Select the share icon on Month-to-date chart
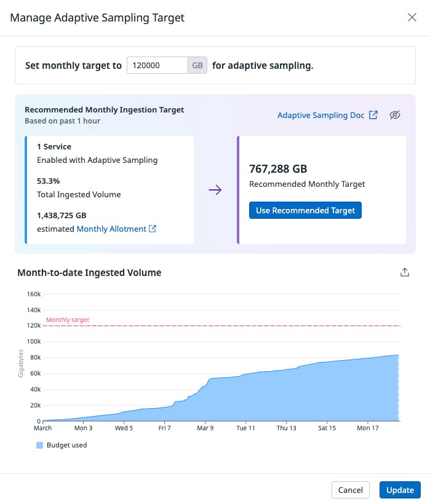The height and width of the screenshot is (504, 430). (405, 272)
